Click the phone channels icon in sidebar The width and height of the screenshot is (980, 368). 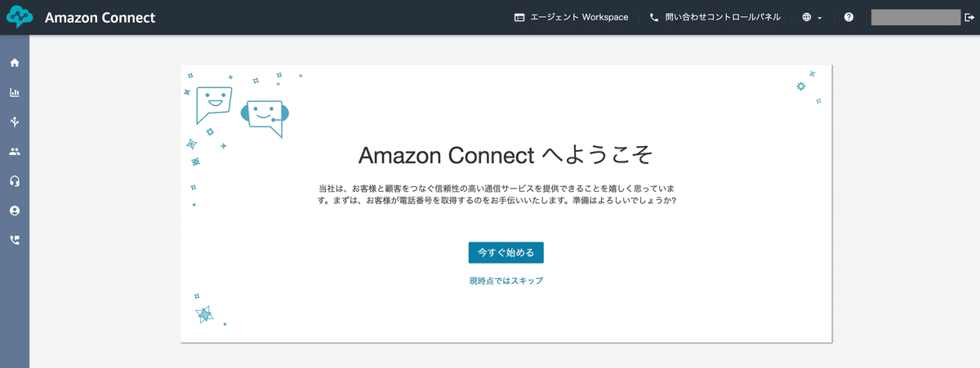[15, 240]
